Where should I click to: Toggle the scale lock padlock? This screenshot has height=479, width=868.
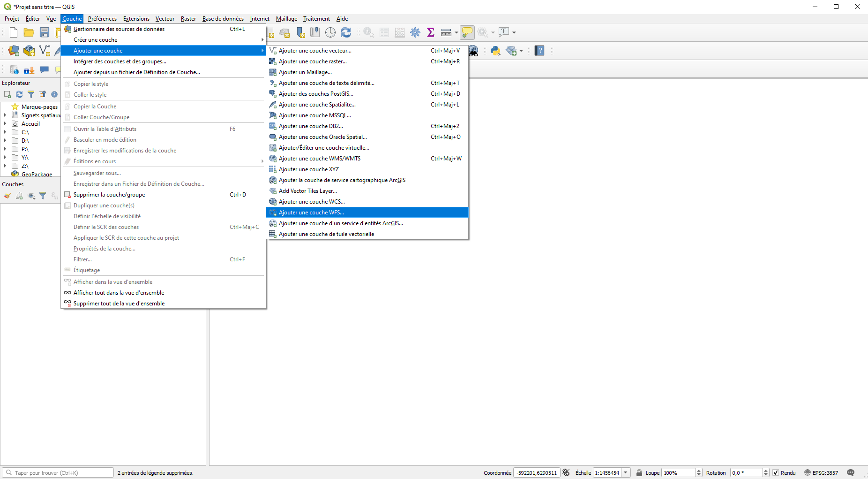[639, 473]
